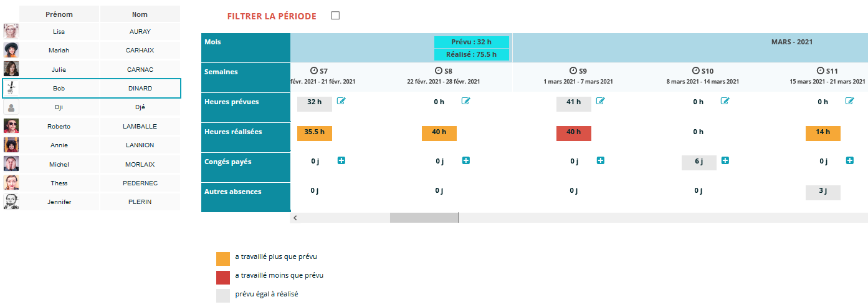The height and width of the screenshot is (307, 868).
Task: Click Mariah CARHAIX's avatar thumbnail
Action: click(11, 50)
